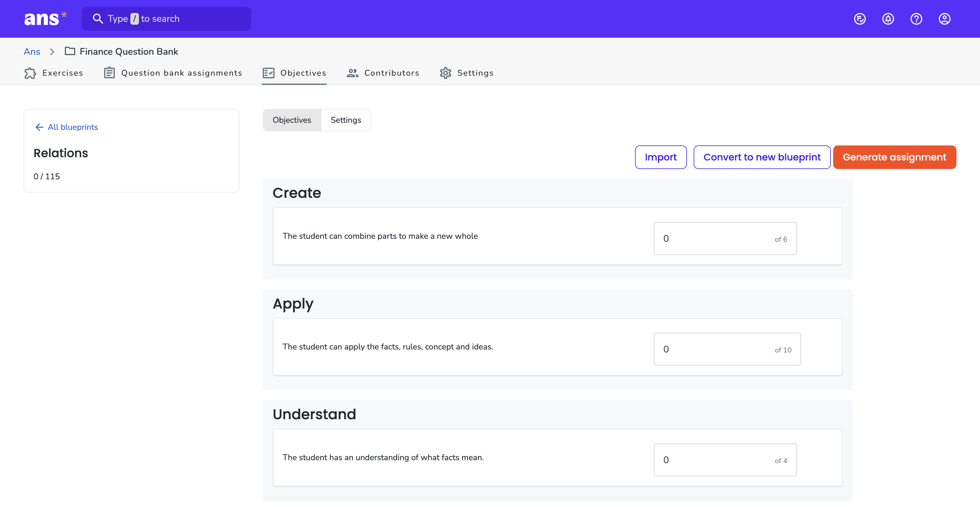This screenshot has height=507, width=980.
Task: Open the tasks checklist icon in header
Action: tap(860, 19)
